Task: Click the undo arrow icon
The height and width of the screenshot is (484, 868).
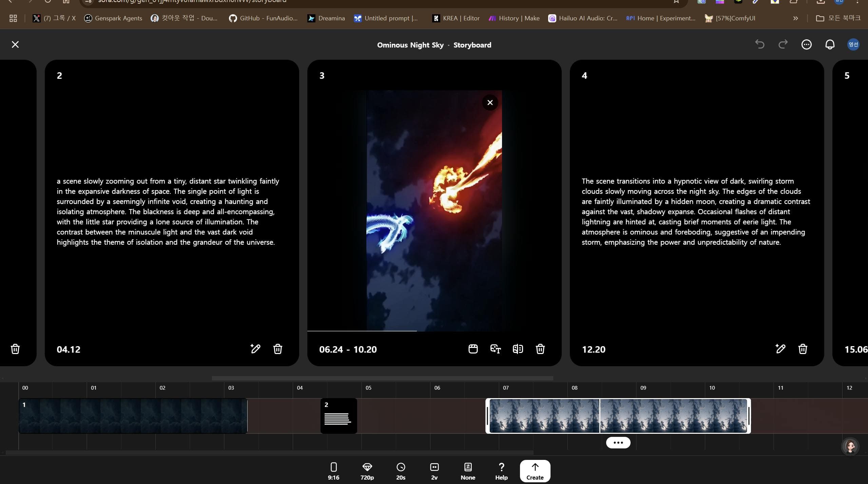Action: [759, 44]
